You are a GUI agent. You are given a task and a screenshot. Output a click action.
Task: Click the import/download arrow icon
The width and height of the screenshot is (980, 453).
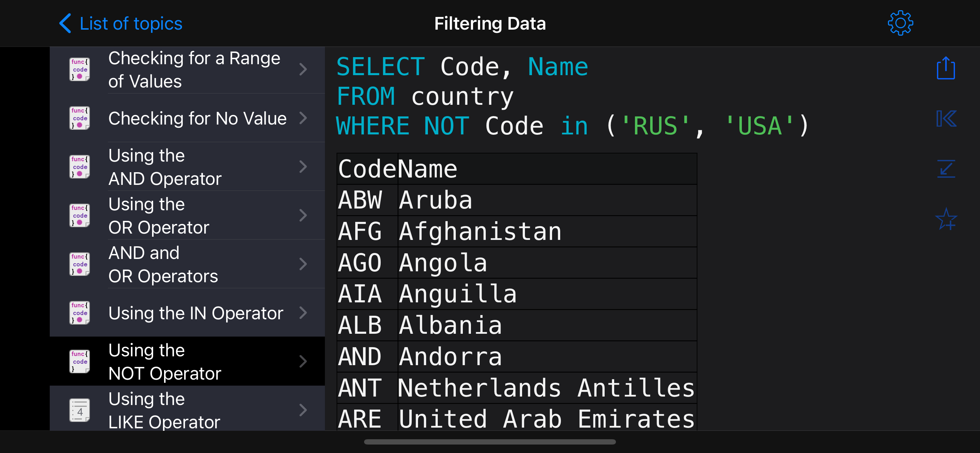click(946, 169)
